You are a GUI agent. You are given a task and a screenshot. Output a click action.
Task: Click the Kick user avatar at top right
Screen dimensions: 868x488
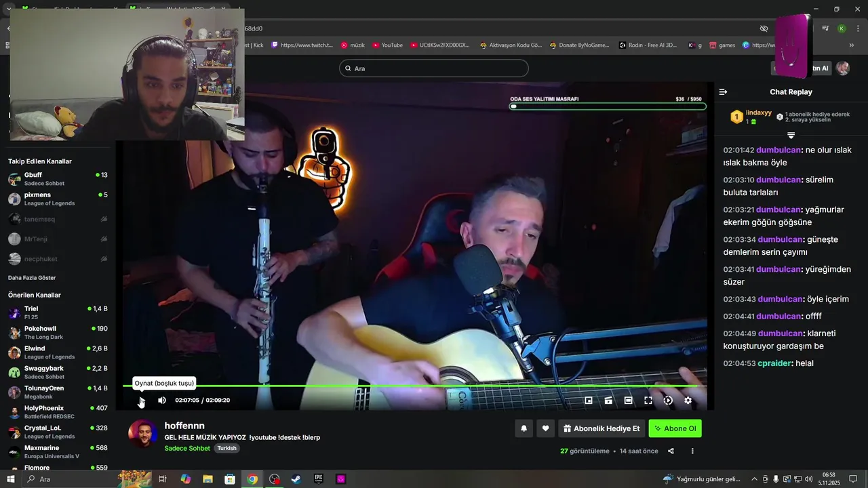[x=842, y=68]
